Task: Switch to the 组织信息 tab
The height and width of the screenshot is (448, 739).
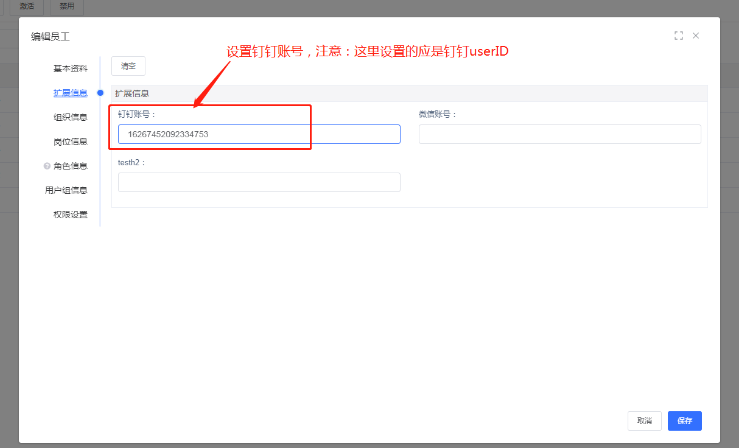Action: [x=70, y=117]
